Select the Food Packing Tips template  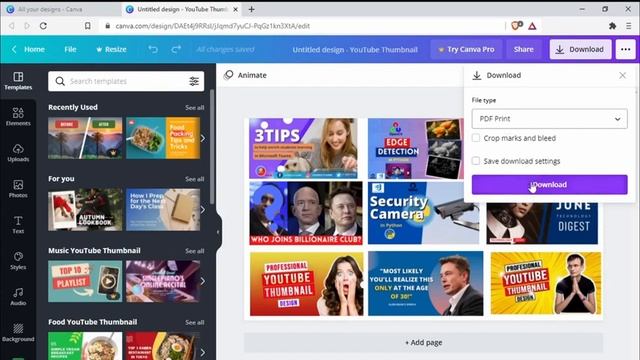click(163, 138)
